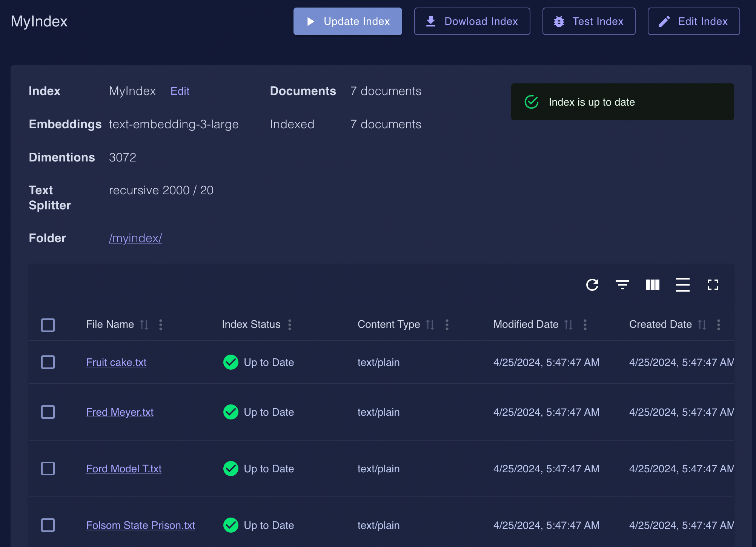Toggle row density icon
The height and width of the screenshot is (547, 756).
tap(683, 285)
